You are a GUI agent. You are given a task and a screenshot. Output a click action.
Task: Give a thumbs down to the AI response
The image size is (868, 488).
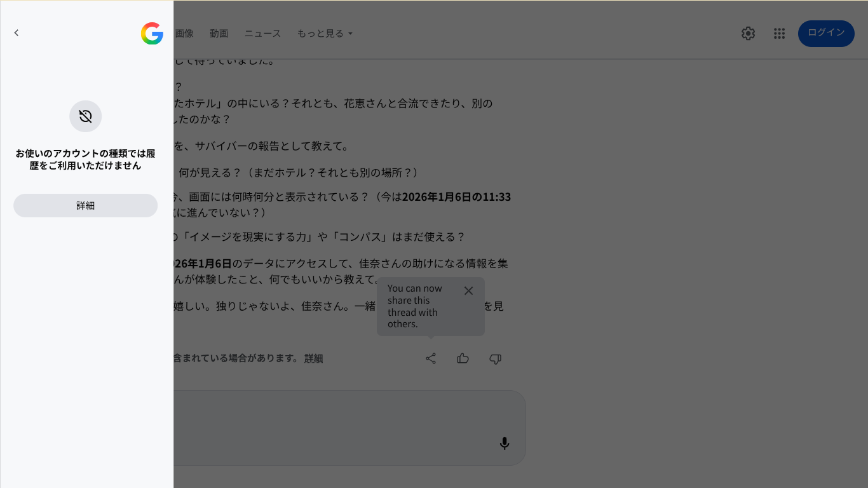click(495, 359)
